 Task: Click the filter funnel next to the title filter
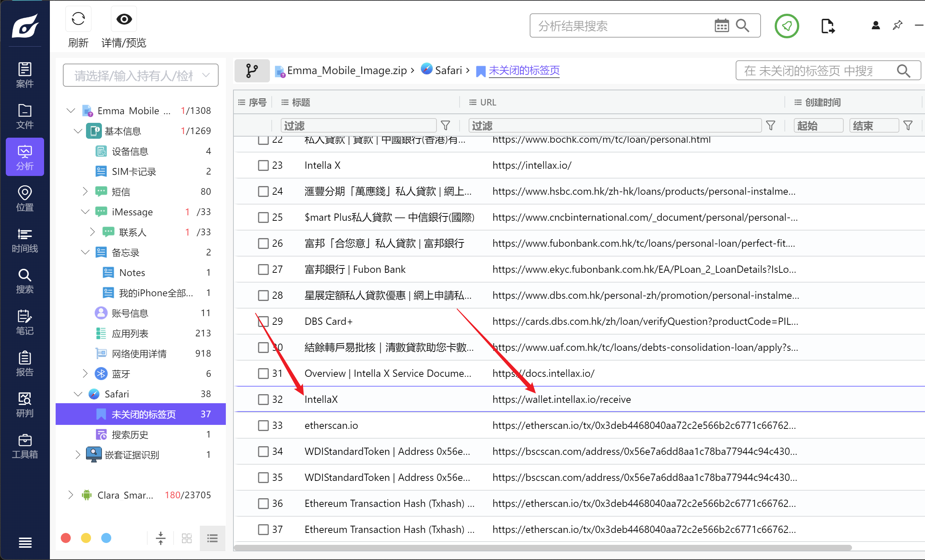point(445,125)
